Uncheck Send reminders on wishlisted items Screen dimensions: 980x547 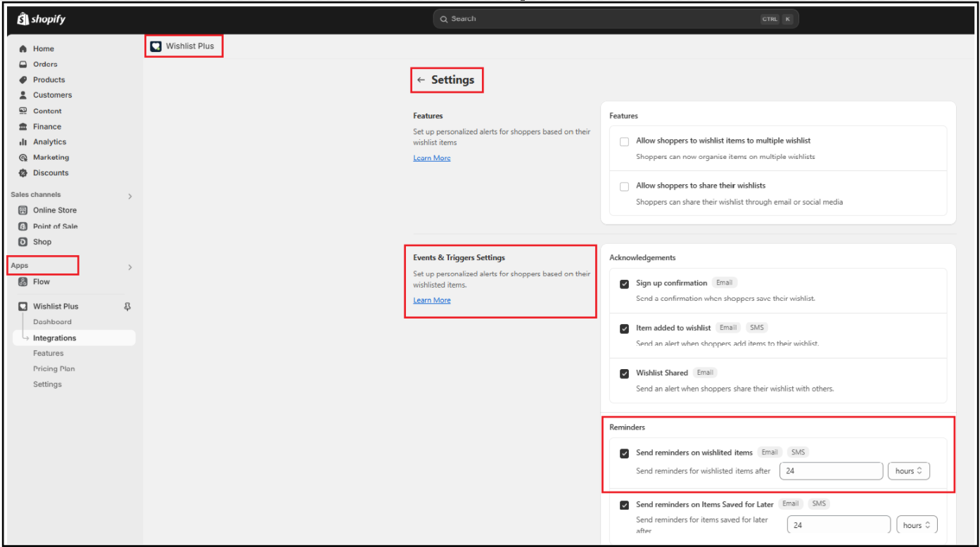624,453
